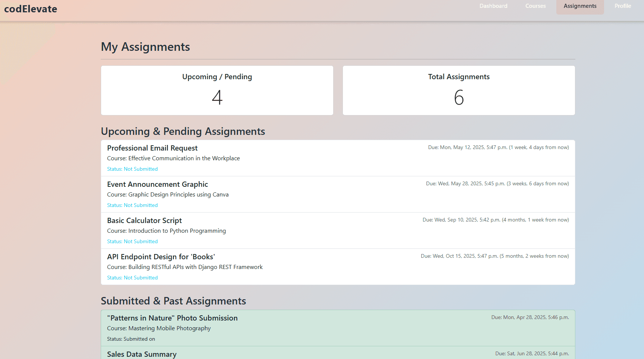Click 'Course: Introduction to Python Programming'
The height and width of the screenshot is (359, 644).
click(x=166, y=231)
